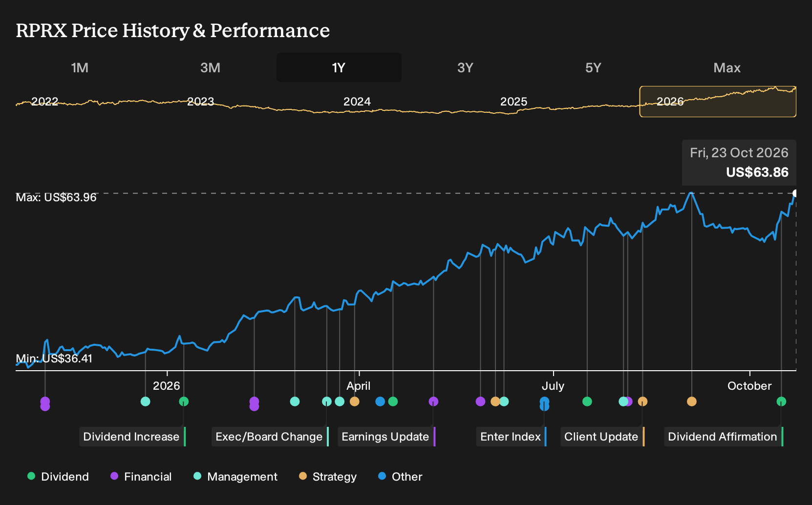Screen dimensions: 812x505
Task: Show the 5Y price history
Action: click(593, 67)
